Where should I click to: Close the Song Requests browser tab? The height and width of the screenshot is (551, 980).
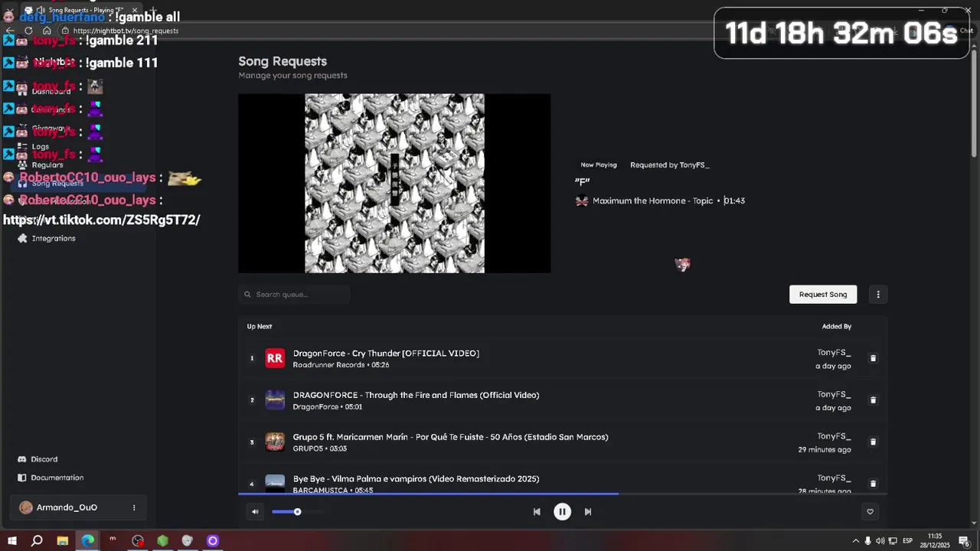point(134,10)
